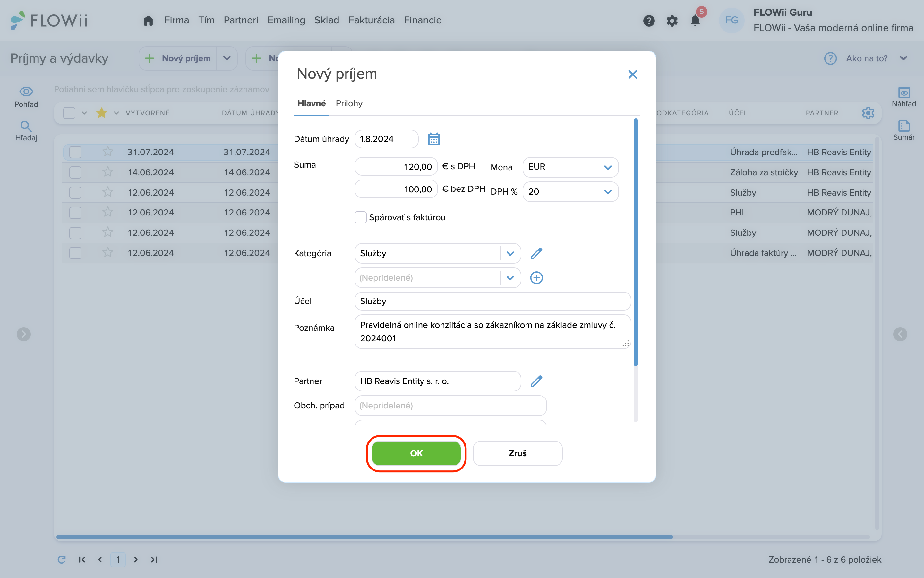Confirm with the green OK button
Image resolution: width=924 pixels, height=578 pixels.
(x=416, y=453)
